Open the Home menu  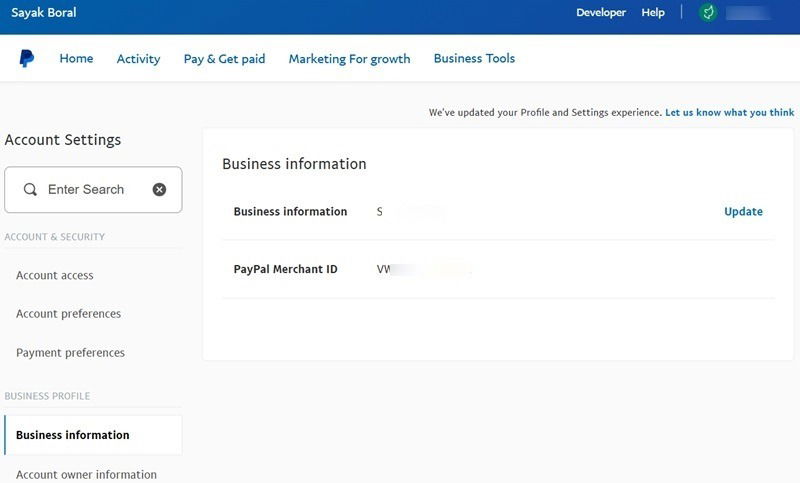coord(77,59)
